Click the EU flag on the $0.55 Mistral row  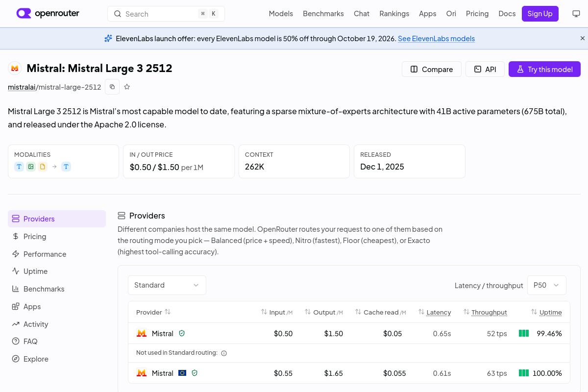click(182, 373)
